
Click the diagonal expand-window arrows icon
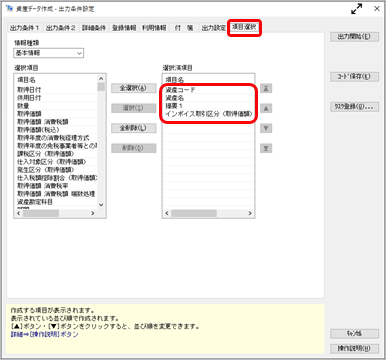point(357,9)
